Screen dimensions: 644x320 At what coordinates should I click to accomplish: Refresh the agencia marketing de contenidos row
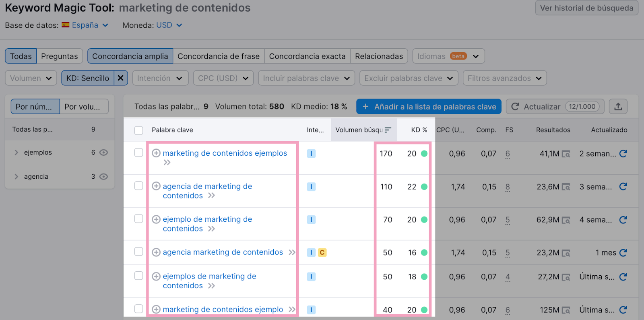click(x=623, y=253)
